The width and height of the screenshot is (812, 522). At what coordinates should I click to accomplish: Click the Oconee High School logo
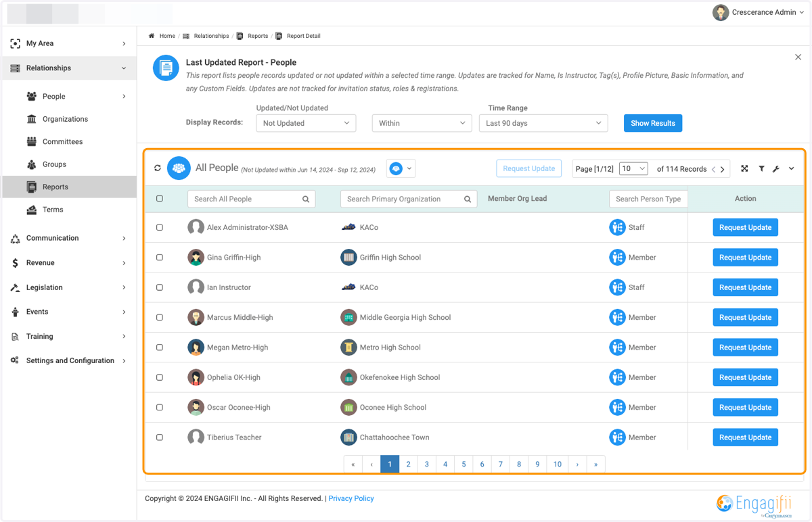(x=348, y=407)
